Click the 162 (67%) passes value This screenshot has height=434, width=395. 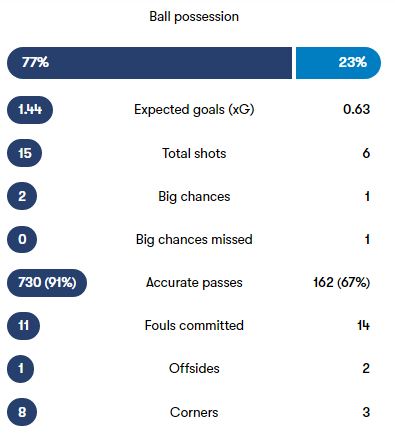tap(342, 283)
